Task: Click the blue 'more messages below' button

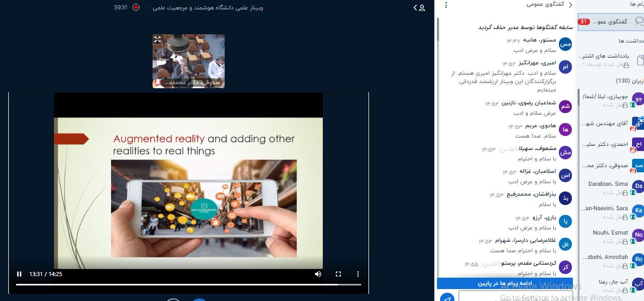Action: click(504, 283)
